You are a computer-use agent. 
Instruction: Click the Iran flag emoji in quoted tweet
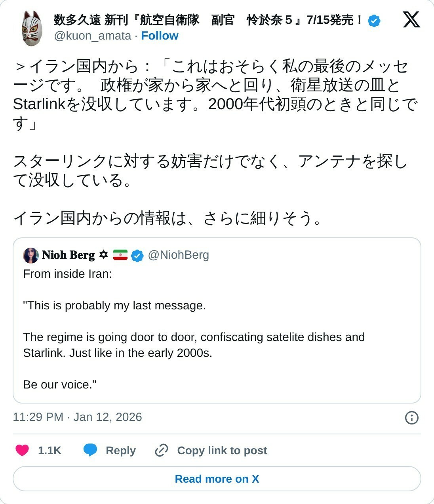(120, 255)
